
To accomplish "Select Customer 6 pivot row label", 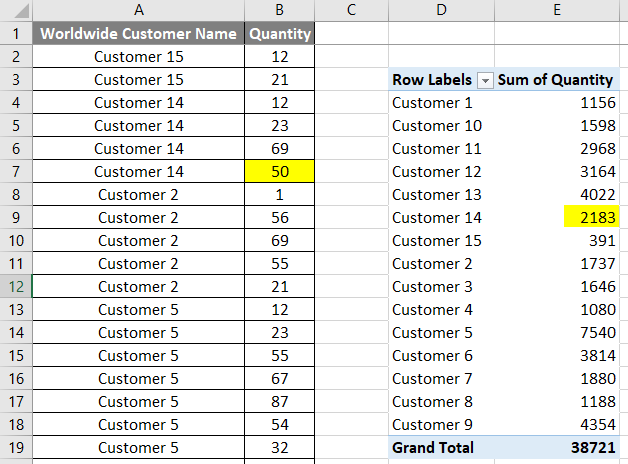I will tap(432, 356).
